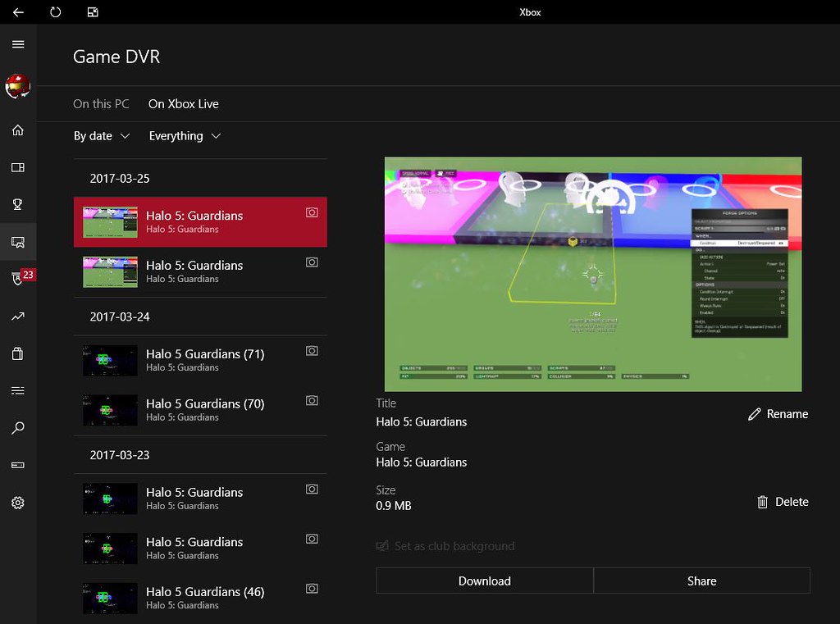Click the 2017-03-23 date header
Screen dimensions: 840x624
click(120, 455)
